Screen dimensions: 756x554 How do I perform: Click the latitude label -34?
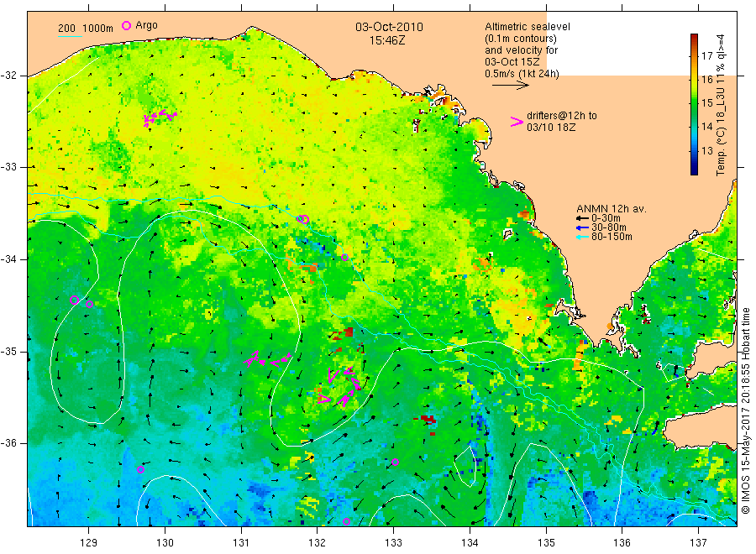point(8,259)
